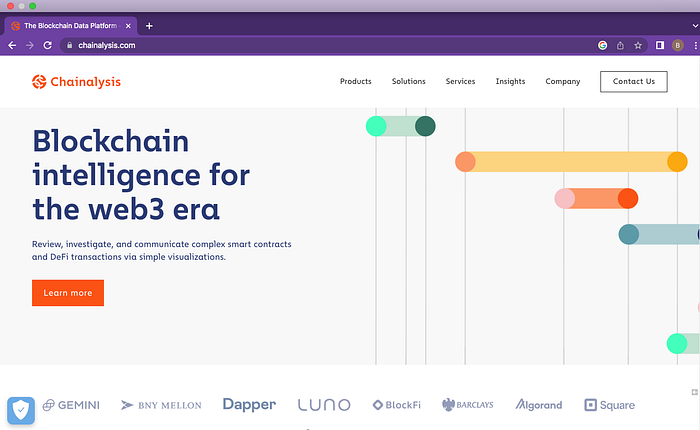Reload the page with the refresh icon

coord(47,45)
